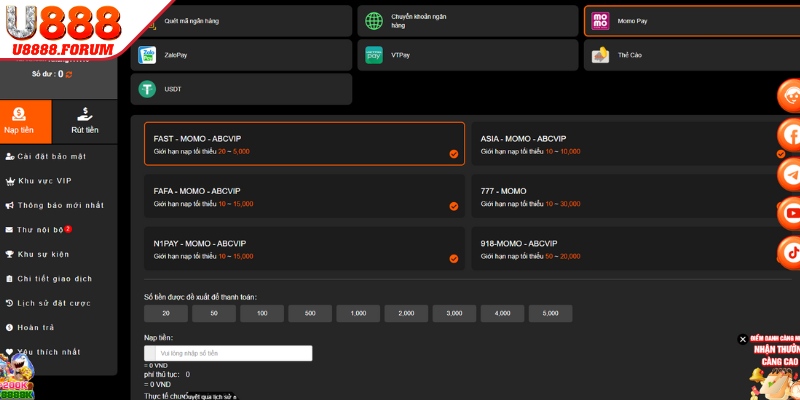This screenshot has height=400, width=800.
Task: Click the Momo Pay logo icon
Action: click(600, 21)
